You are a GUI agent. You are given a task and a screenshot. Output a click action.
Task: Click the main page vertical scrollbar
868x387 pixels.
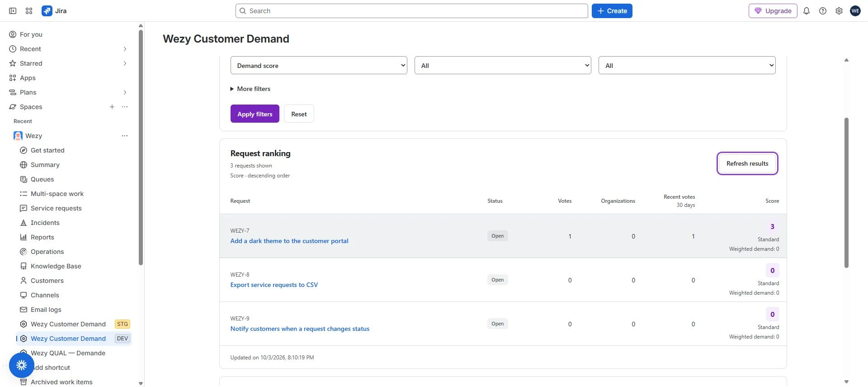[846, 193]
